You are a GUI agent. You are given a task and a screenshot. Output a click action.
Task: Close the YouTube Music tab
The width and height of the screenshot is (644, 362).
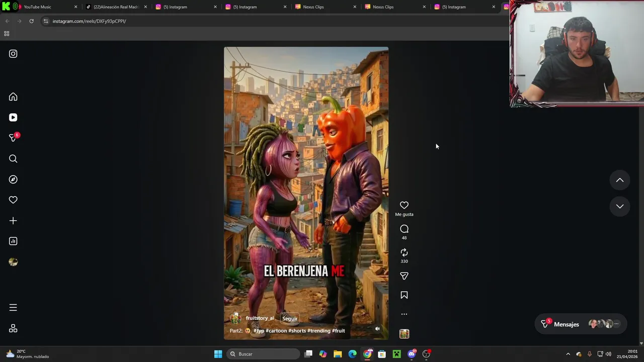click(x=75, y=7)
